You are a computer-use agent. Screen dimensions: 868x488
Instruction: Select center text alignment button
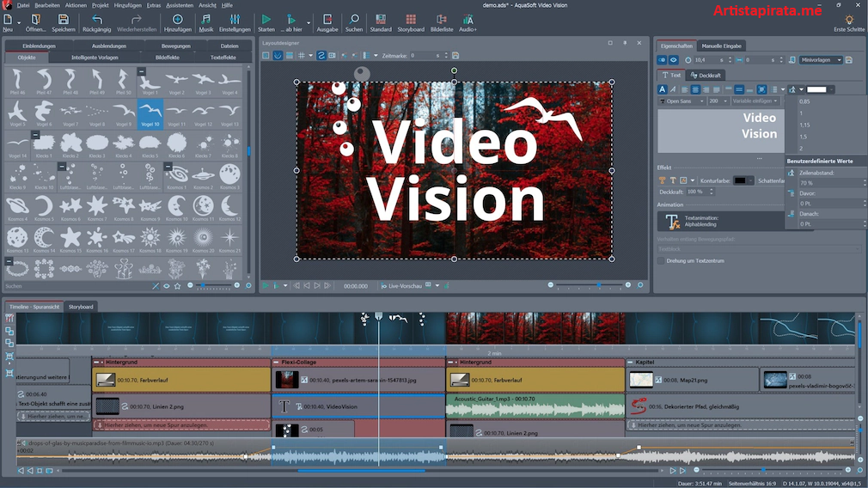[x=695, y=89]
